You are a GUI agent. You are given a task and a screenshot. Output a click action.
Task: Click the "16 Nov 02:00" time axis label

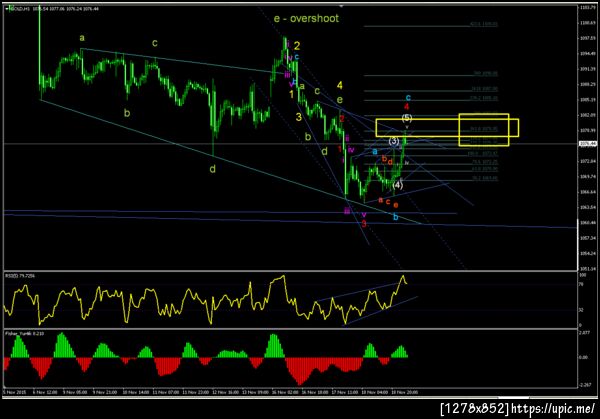pos(285,392)
